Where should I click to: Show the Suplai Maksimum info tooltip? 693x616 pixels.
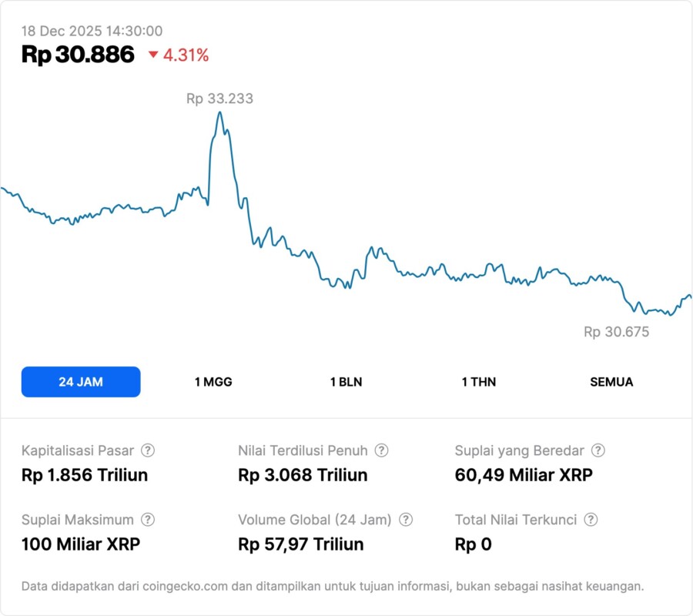(x=148, y=520)
